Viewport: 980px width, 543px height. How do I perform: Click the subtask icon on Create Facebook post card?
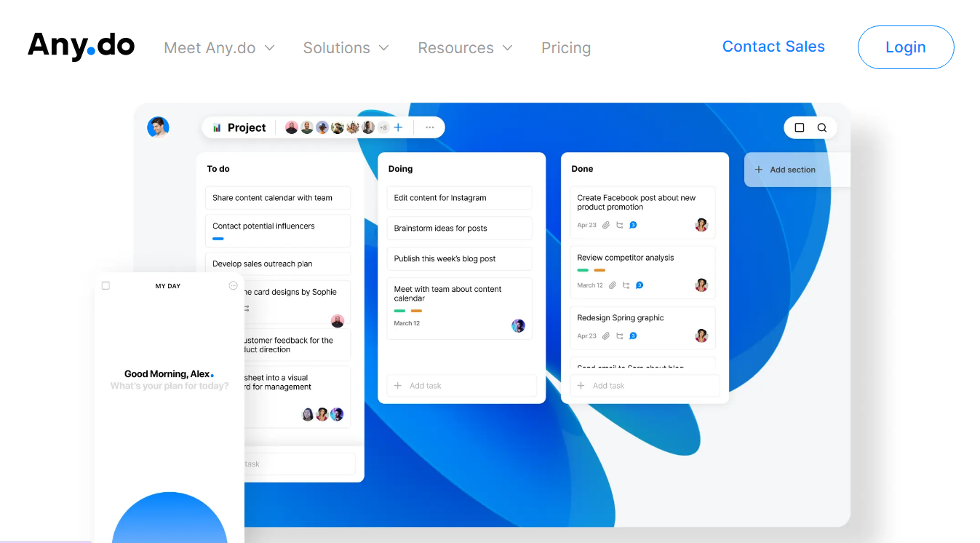tap(619, 225)
